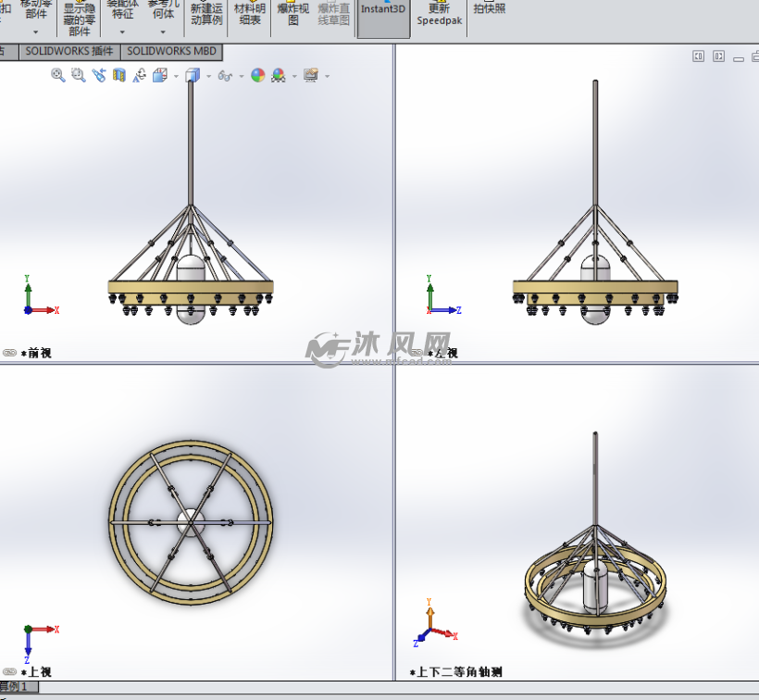Click the coordinate triad in the left view
Screen dimensions: 759x700
pos(443,294)
